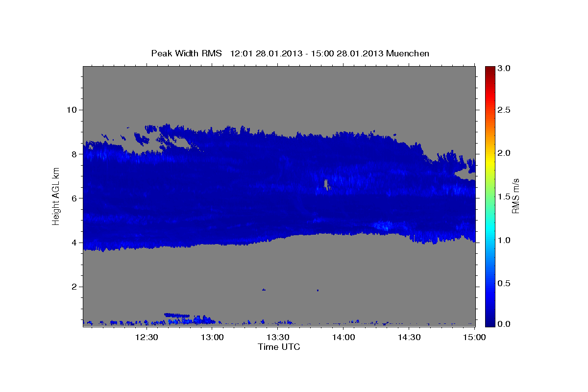Click the colorbar value 1.0
588x392 pixels.
point(504,240)
